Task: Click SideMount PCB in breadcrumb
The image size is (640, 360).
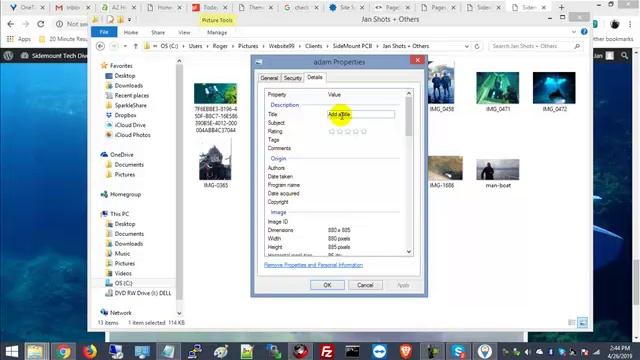Action: pos(352,46)
